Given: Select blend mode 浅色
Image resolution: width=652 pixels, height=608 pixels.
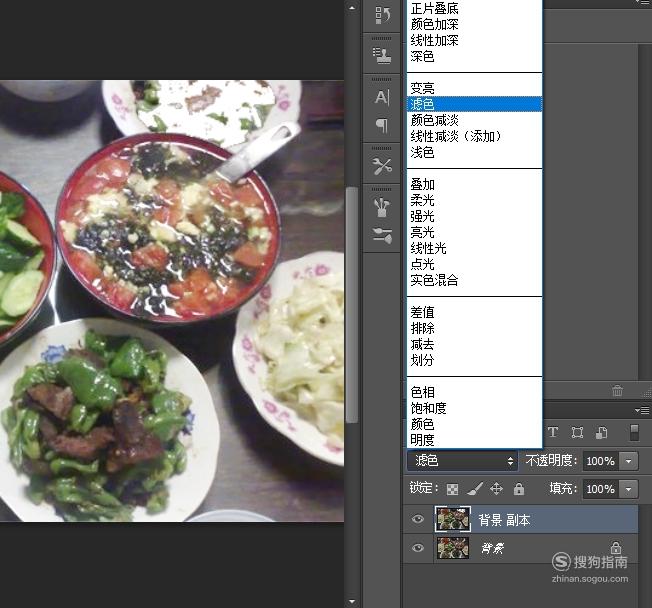Looking at the screenshot, I should [x=475, y=152].
